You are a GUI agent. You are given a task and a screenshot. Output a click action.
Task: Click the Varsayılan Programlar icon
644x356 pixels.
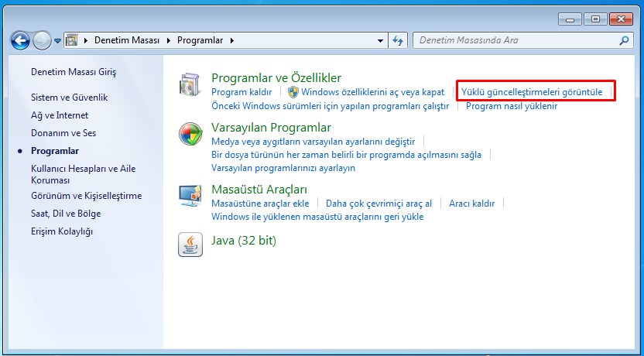click(190, 135)
